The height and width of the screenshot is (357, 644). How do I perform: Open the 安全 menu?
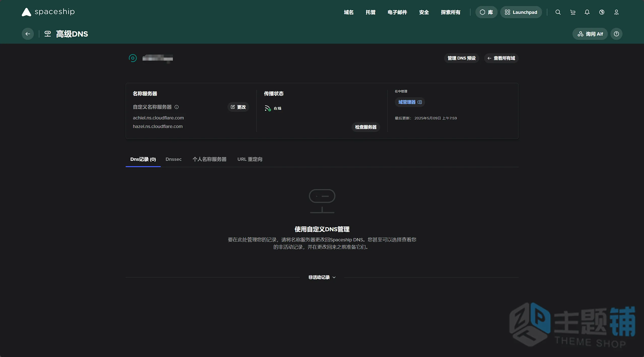[x=424, y=12]
